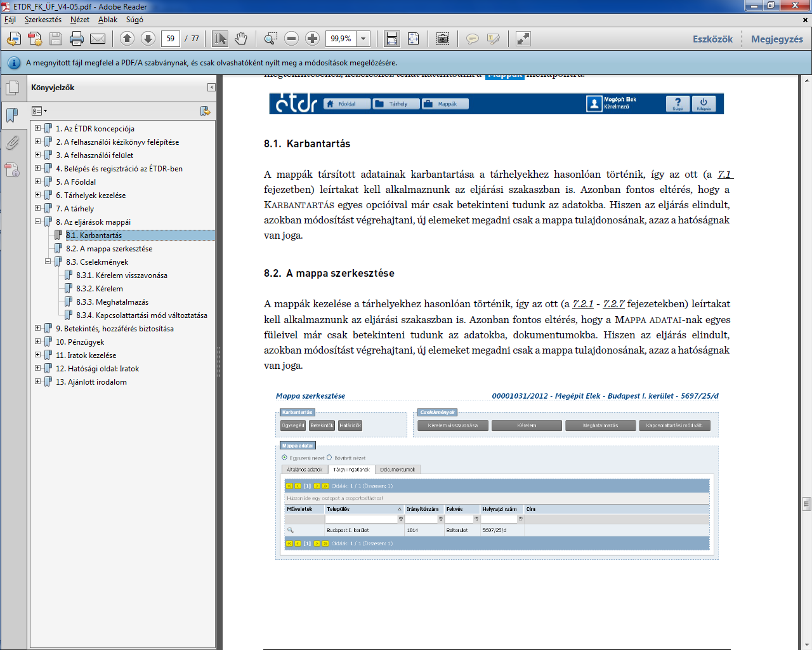Expand bookmark 2. A felhasználói kézikönyv felépítése
The width and height of the screenshot is (812, 650).
[x=37, y=142]
